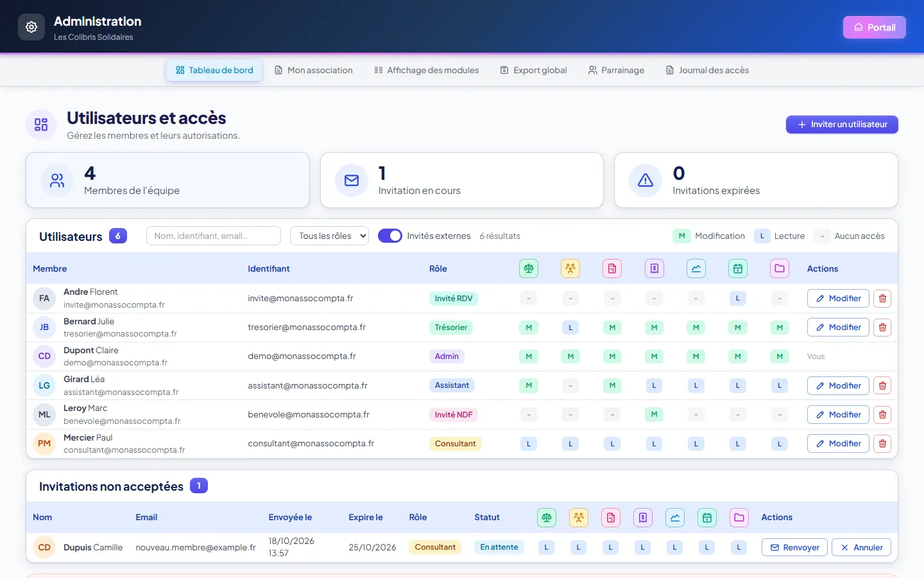Click the green scales icon in Utilisateurs table header
The height and width of the screenshot is (578, 924).
point(529,268)
